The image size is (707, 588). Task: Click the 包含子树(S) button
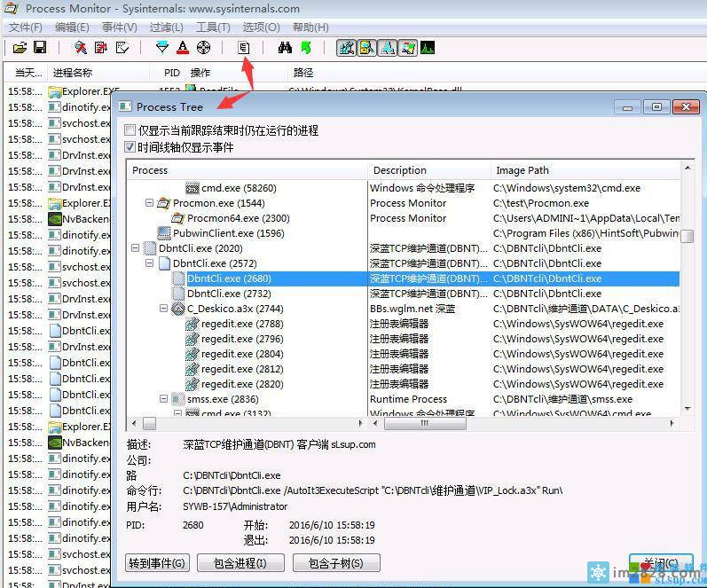[335, 563]
